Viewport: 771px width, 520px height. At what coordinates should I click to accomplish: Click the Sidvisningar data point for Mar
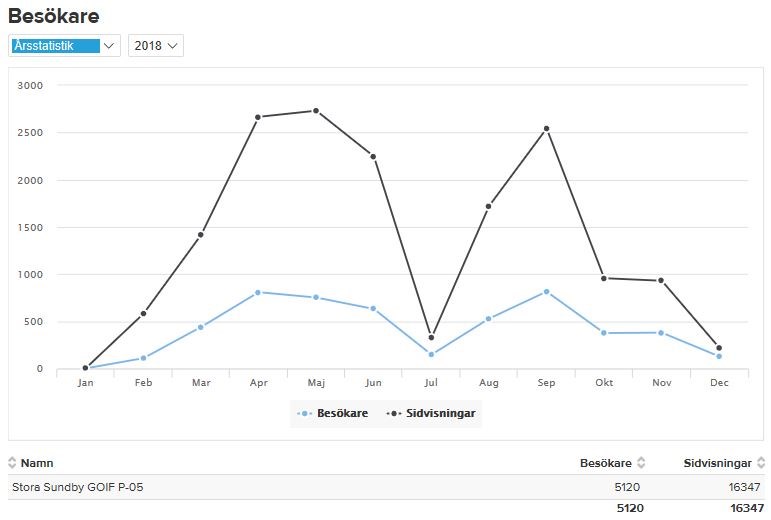coord(201,235)
